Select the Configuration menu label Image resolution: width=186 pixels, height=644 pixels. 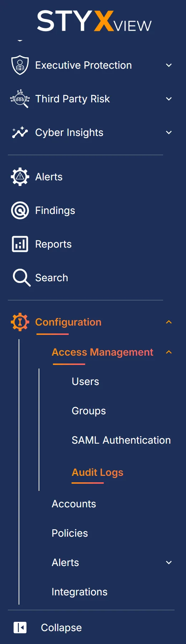click(68, 322)
